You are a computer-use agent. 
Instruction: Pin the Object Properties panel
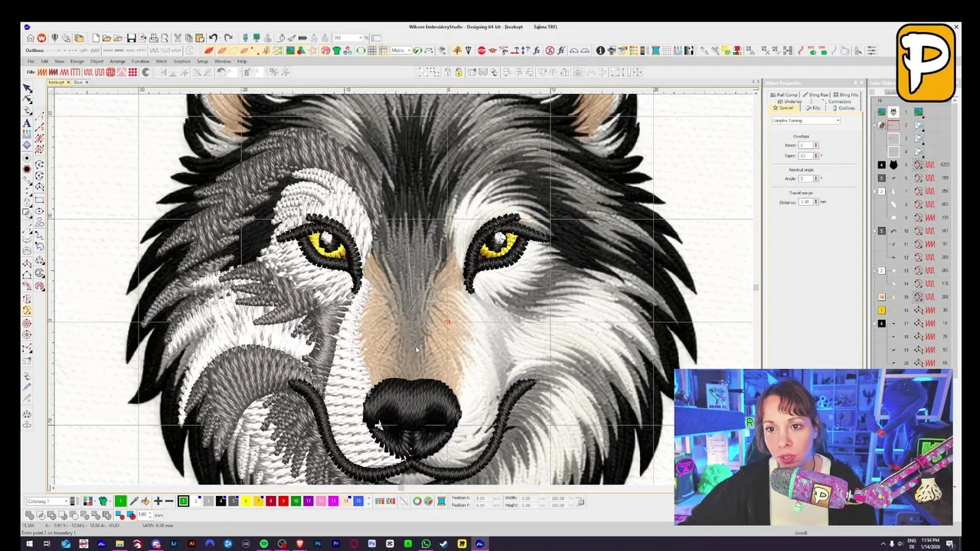(855, 83)
